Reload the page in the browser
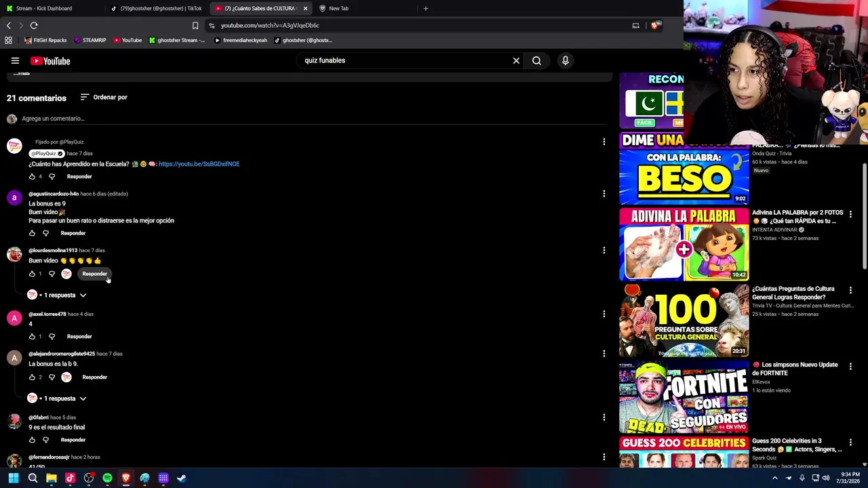Image resolution: width=868 pixels, height=488 pixels. coord(34,25)
